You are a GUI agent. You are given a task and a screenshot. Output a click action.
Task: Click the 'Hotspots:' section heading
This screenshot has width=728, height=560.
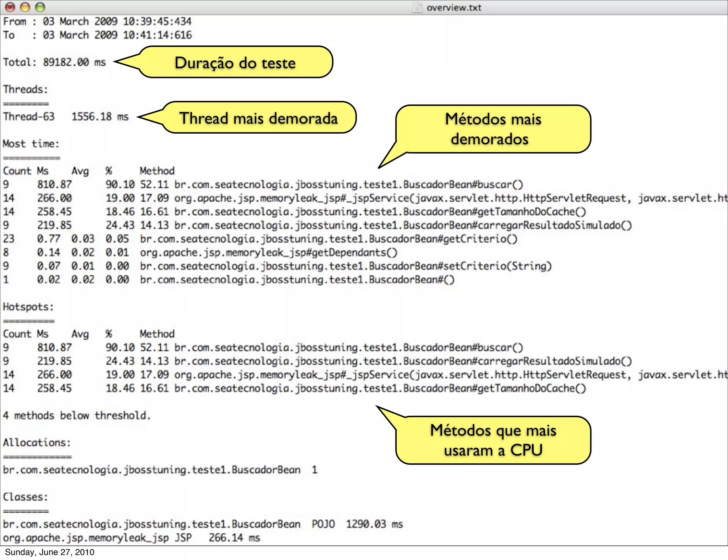(28, 307)
